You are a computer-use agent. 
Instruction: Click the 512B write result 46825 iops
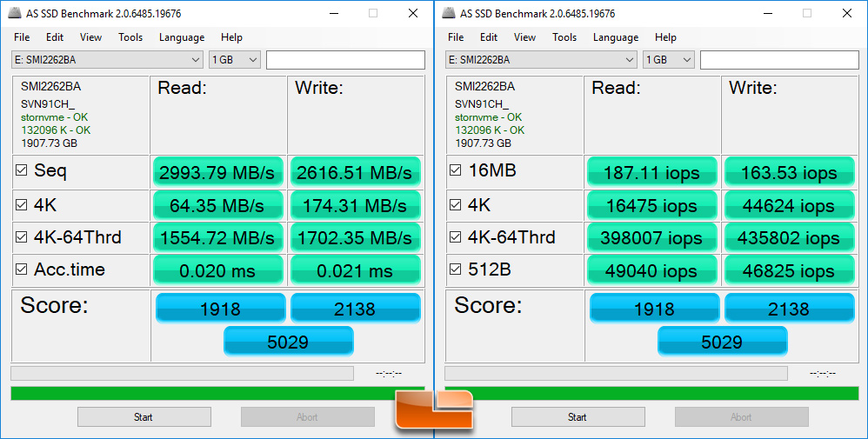click(789, 270)
